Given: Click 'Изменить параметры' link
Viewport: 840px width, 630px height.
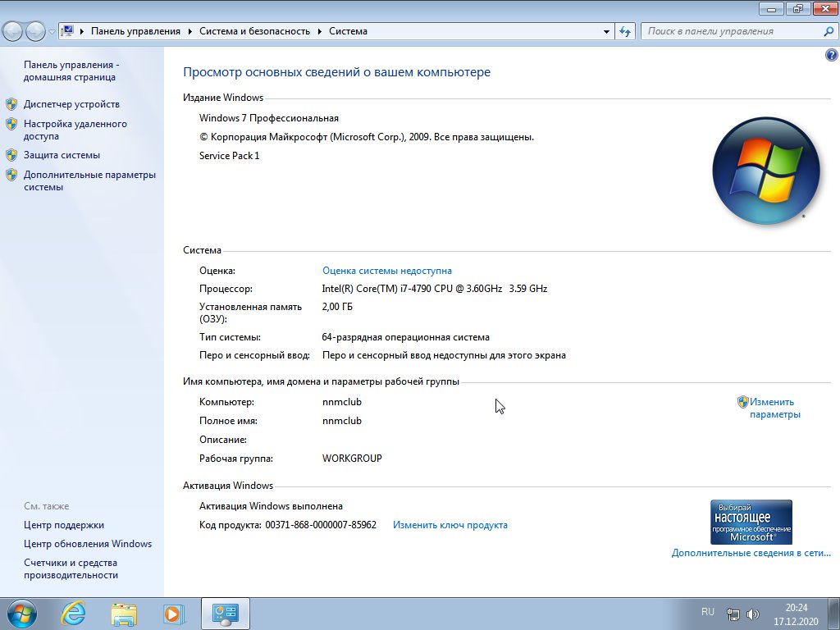Looking at the screenshot, I should (x=774, y=408).
